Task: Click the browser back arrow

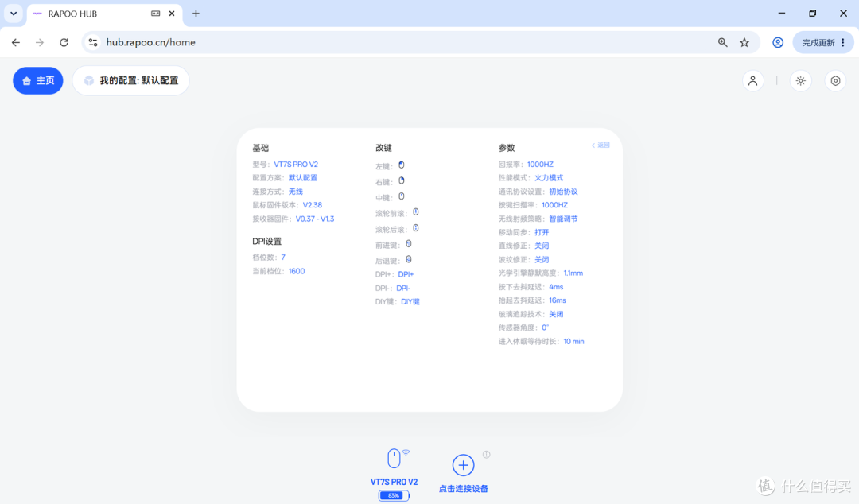Action: pos(16,42)
